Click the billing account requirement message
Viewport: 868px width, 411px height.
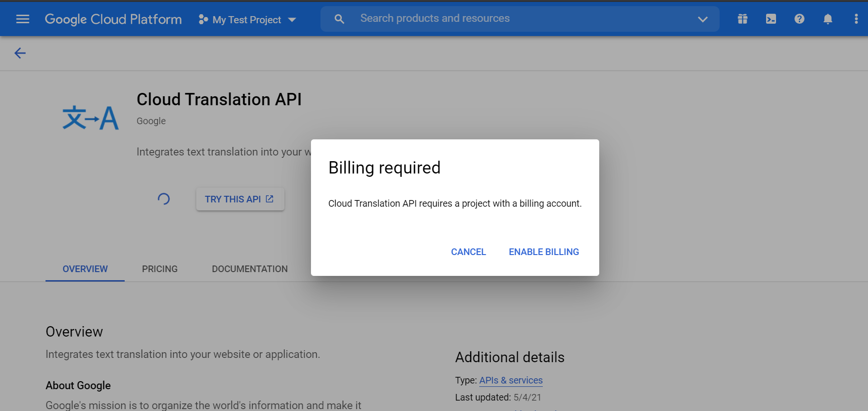[x=455, y=203]
